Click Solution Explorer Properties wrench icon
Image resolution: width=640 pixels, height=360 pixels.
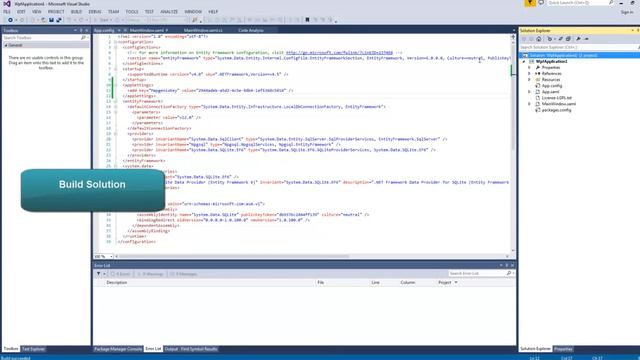click(x=578, y=39)
